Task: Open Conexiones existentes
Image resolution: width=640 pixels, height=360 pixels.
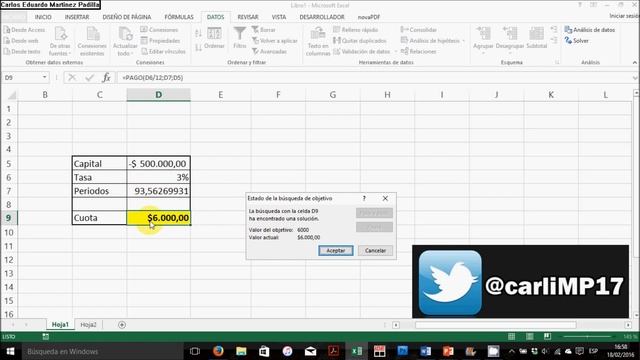Action: (x=92, y=42)
